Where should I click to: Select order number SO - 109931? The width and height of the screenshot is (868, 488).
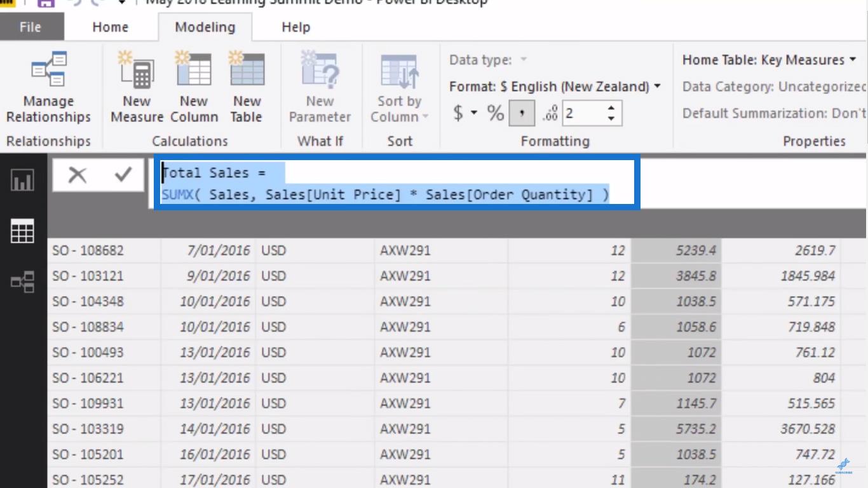click(x=88, y=403)
